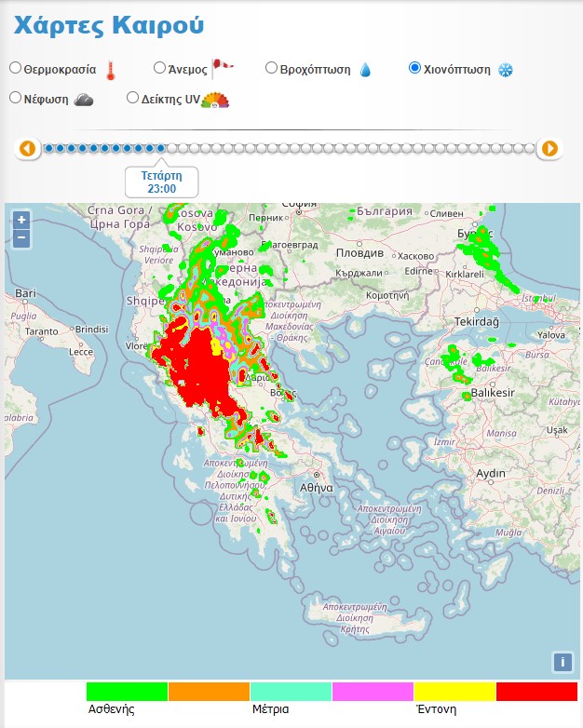Go to previous time step arrow

(x=27, y=149)
